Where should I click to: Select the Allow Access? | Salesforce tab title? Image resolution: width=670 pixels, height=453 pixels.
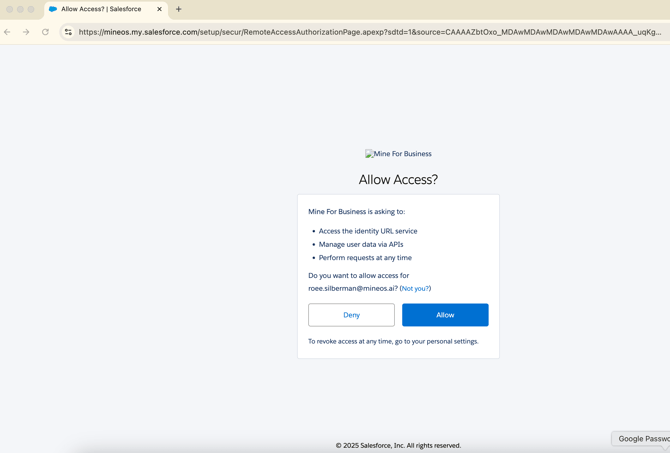(101, 9)
